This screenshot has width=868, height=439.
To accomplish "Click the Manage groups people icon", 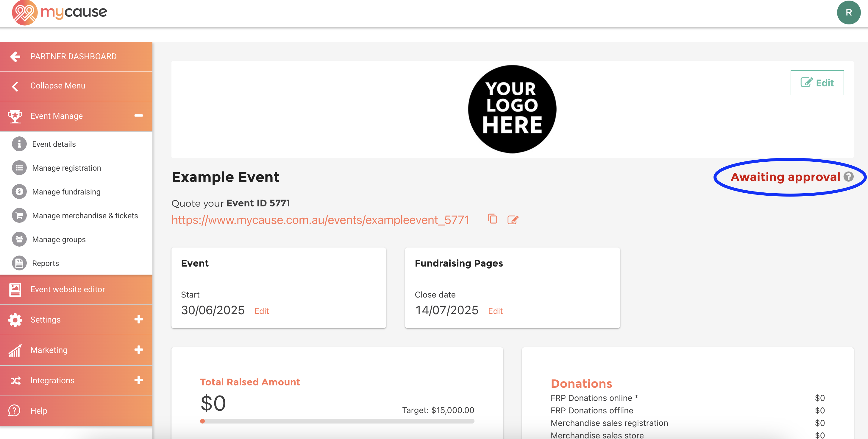I will 19,239.
